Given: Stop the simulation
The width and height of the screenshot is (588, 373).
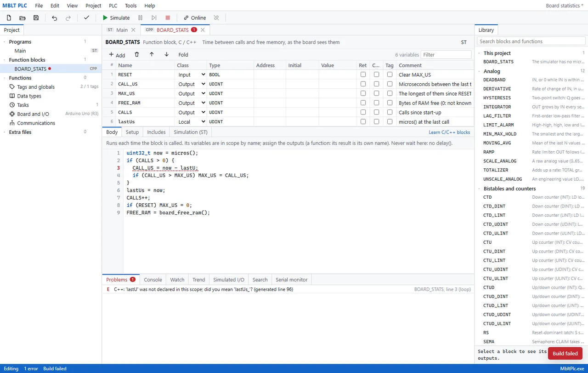Looking at the screenshot, I should [x=168, y=18].
